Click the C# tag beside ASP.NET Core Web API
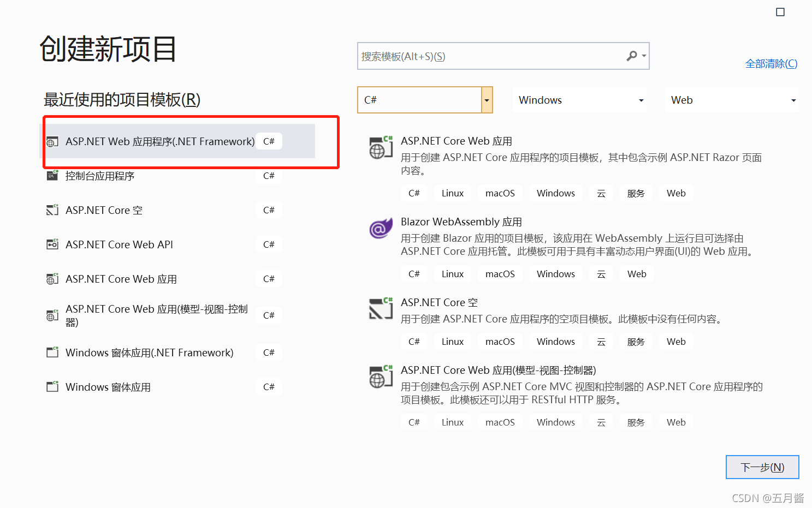812x508 pixels. coord(269,244)
